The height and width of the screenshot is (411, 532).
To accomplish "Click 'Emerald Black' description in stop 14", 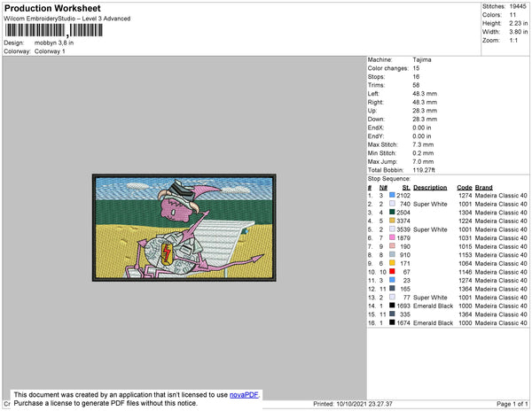I will tap(434, 306).
